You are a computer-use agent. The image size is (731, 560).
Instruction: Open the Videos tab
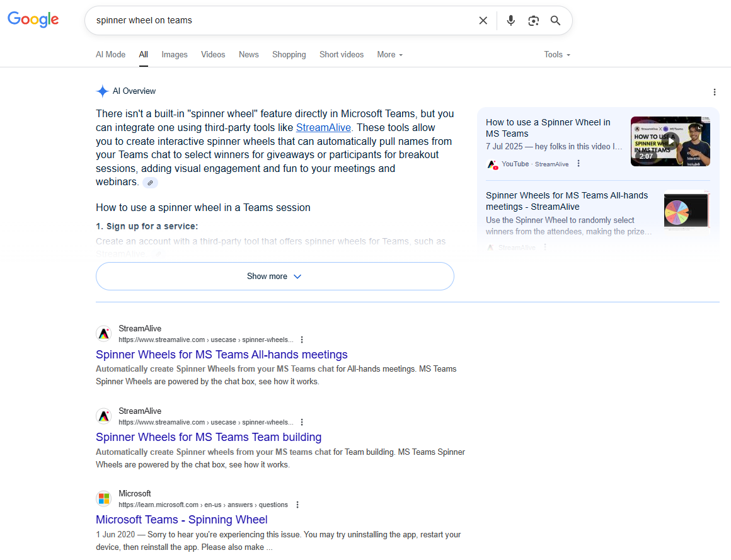213,55
